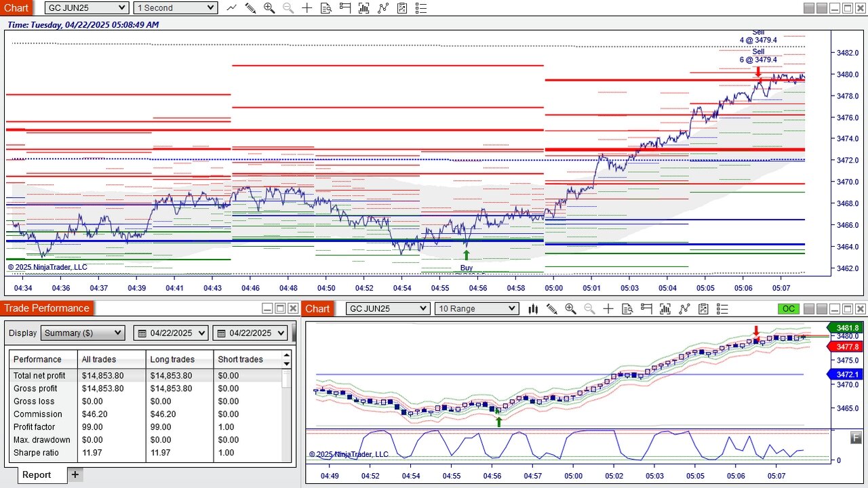Expand the Display Summary ($) dropdown
This screenshot has width=868, height=488.
tap(83, 333)
